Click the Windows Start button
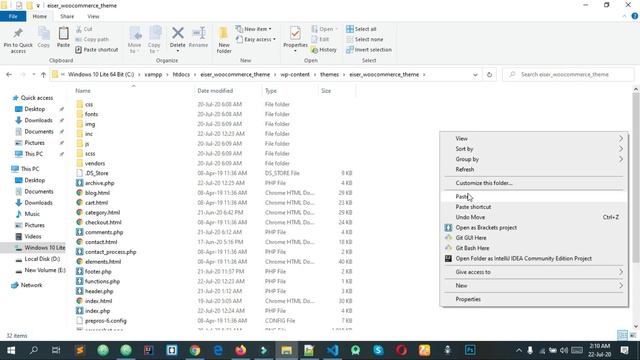 click(x=11, y=350)
